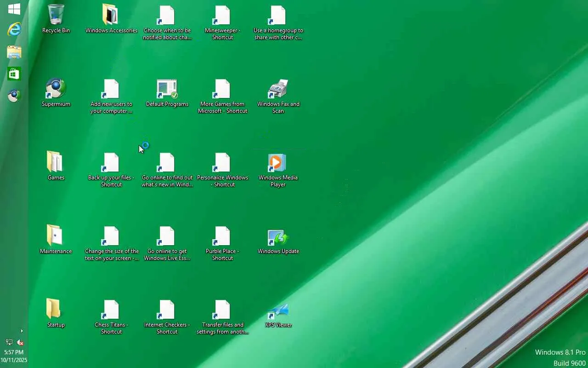This screenshot has height=368, width=588.
Task: Select the Windows Fax and Scan icon
Action: coord(278,96)
